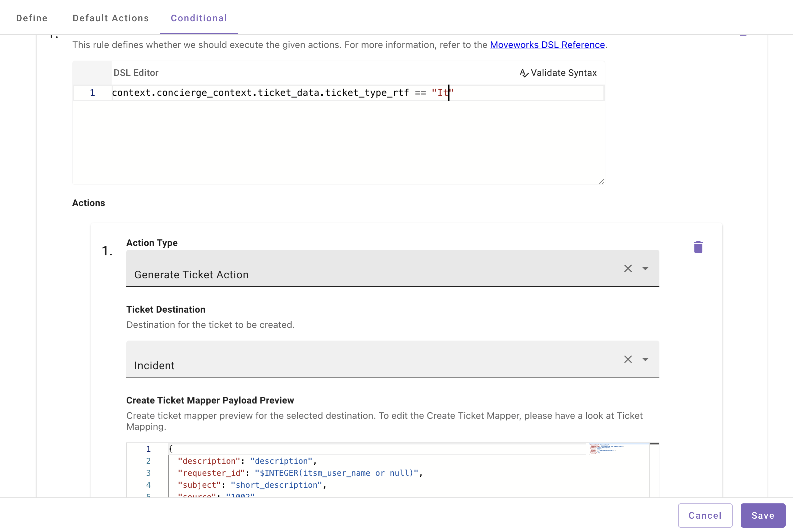The height and width of the screenshot is (532, 793).
Task: Delete action 1 with the trash icon
Action: pyautogui.click(x=698, y=247)
